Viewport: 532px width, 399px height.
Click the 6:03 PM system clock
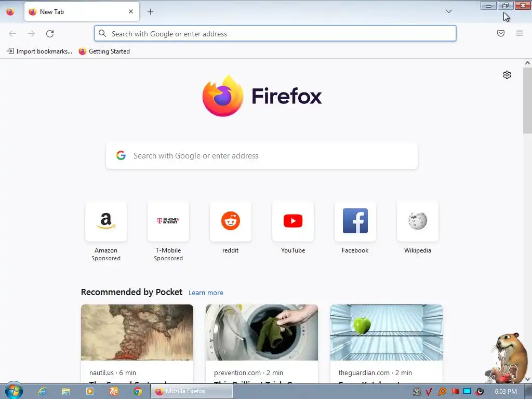pos(506,392)
